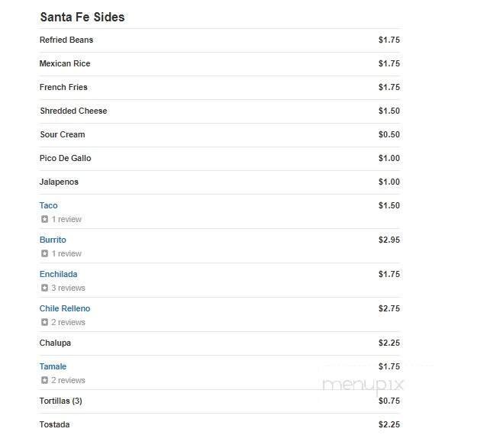
Task: Visit the Tamale item link
Action: tap(53, 366)
